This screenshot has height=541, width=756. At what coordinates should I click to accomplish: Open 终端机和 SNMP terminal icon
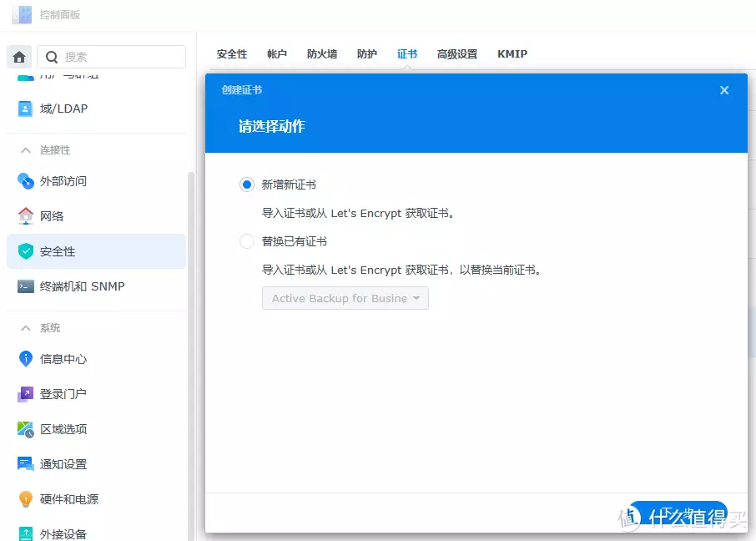pos(26,286)
